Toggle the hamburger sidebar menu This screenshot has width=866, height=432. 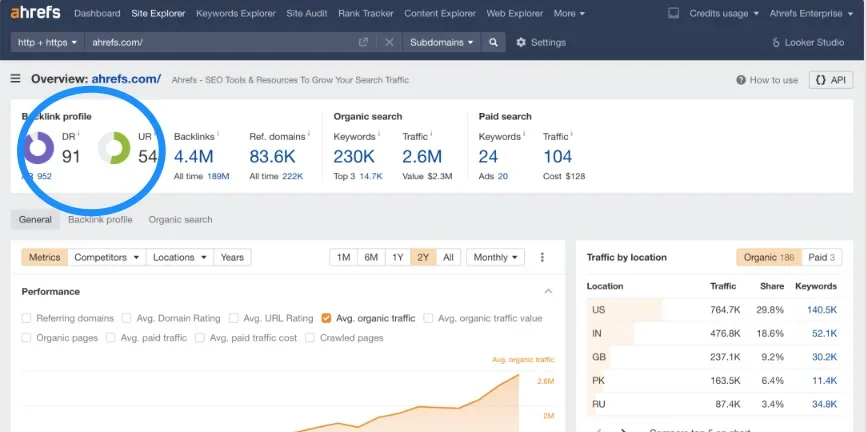click(15, 79)
